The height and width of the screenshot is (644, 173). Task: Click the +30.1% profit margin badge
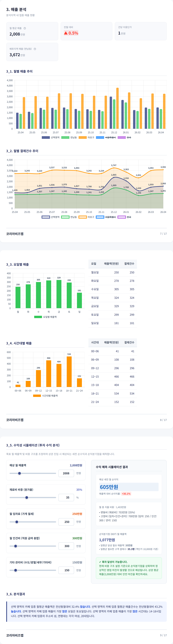[126, 494]
